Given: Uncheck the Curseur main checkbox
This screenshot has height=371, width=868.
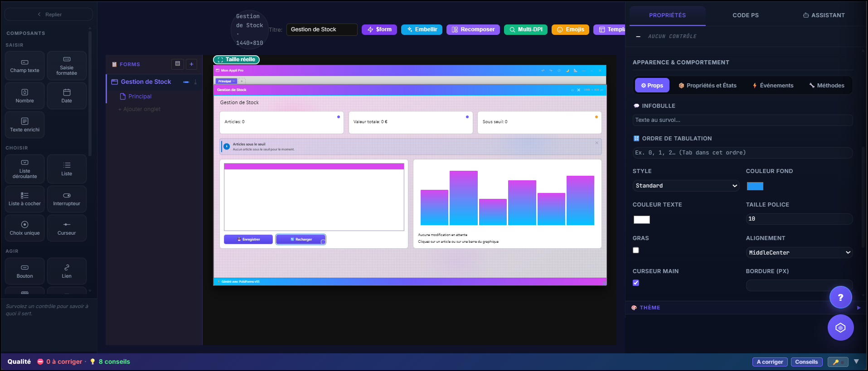Looking at the screenshot, I should click(636, 283).
